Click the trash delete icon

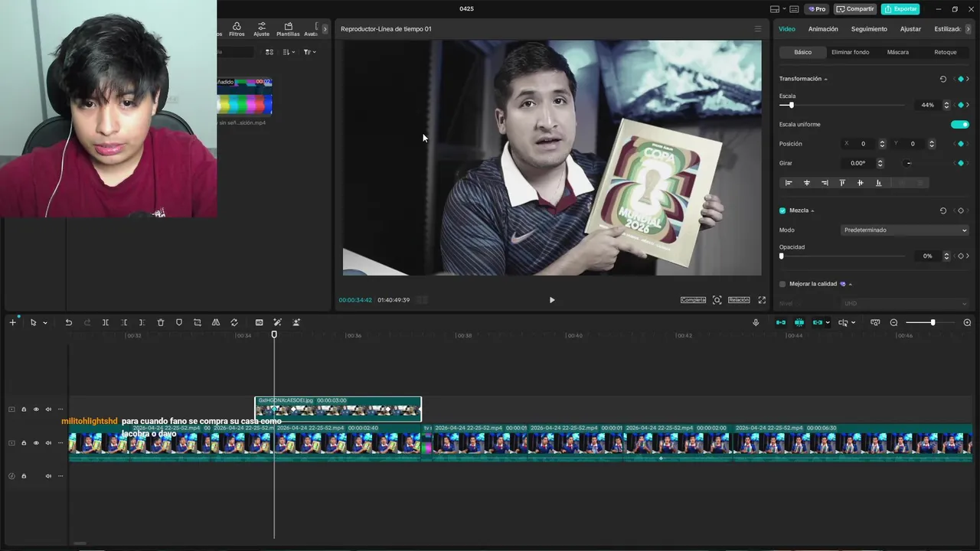[x=161, y=323]
